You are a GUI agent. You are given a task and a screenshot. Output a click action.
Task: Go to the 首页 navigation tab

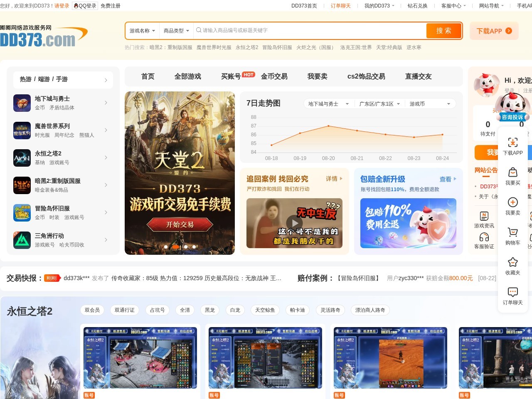point(148,76)
